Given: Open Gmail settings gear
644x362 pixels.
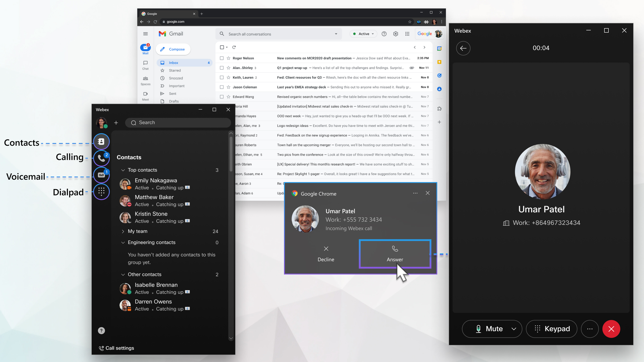Looking at the screenshot, I should (396, 34).
